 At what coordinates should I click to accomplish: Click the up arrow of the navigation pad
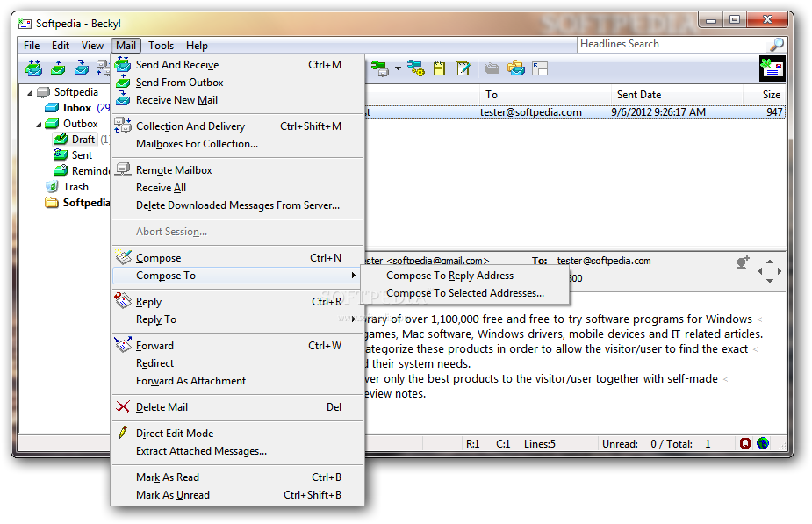[770, 262]
